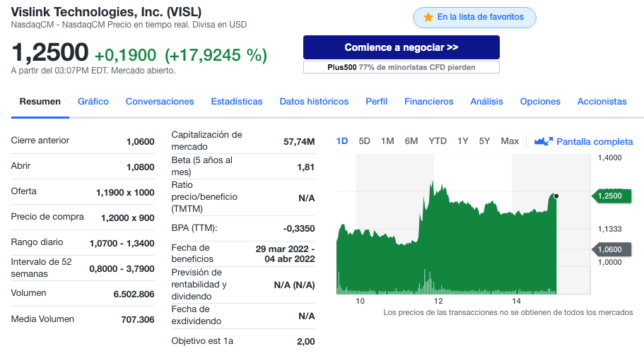This screenshot has height=363, width=644.
Task: Open 'Pantalla completa' link
Action: [x=595, y=141]
